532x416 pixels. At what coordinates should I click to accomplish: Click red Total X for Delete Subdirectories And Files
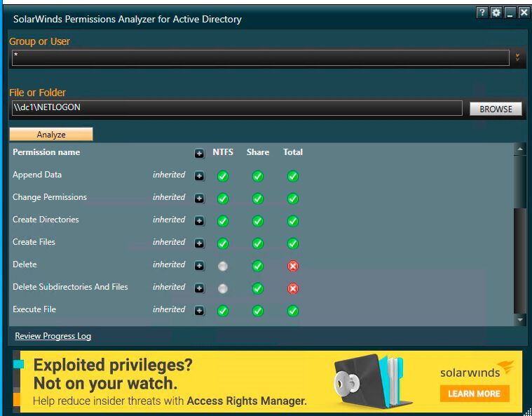[293, 288]
